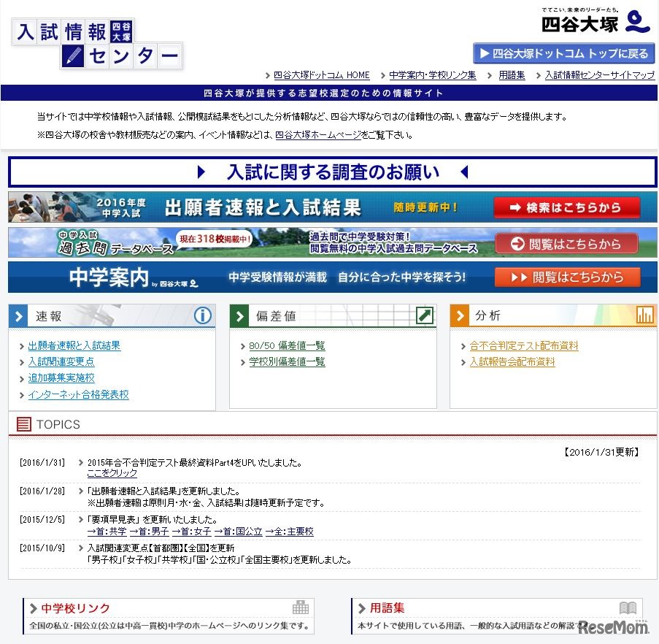Click the building icon beside 中学校リンク
659x644 pixels.
(x=302, y=607)
